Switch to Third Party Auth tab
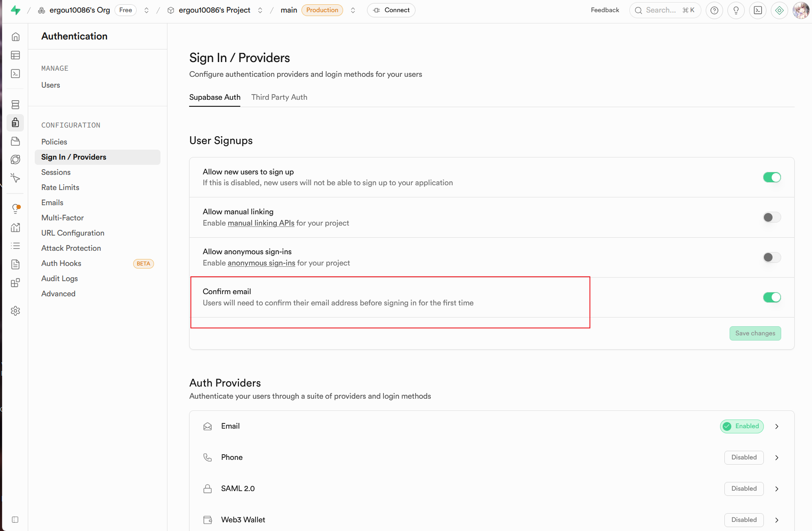 tap(279, 97)
